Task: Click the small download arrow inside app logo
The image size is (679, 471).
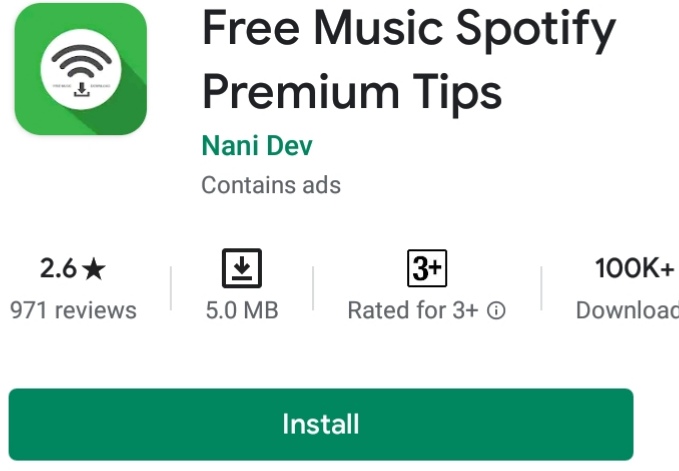Action: click(81, 90)
